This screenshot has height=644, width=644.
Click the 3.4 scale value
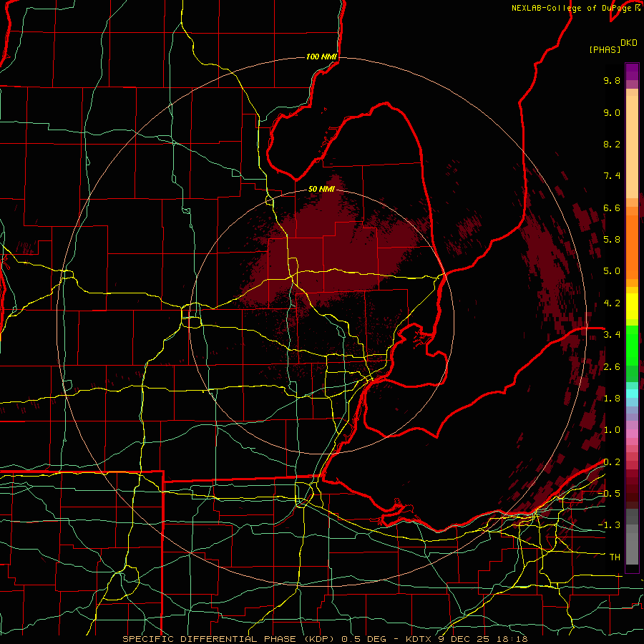[612, 335]
